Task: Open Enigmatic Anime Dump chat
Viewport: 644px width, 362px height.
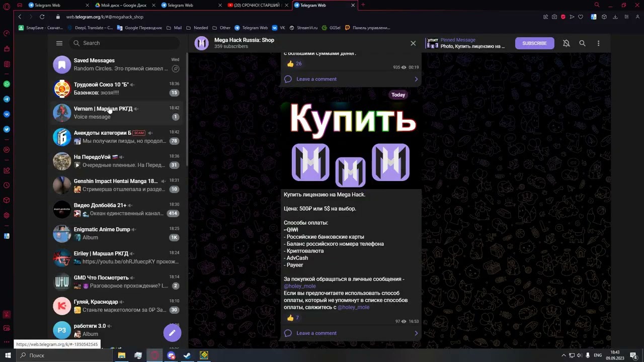Action: [117, 233]
